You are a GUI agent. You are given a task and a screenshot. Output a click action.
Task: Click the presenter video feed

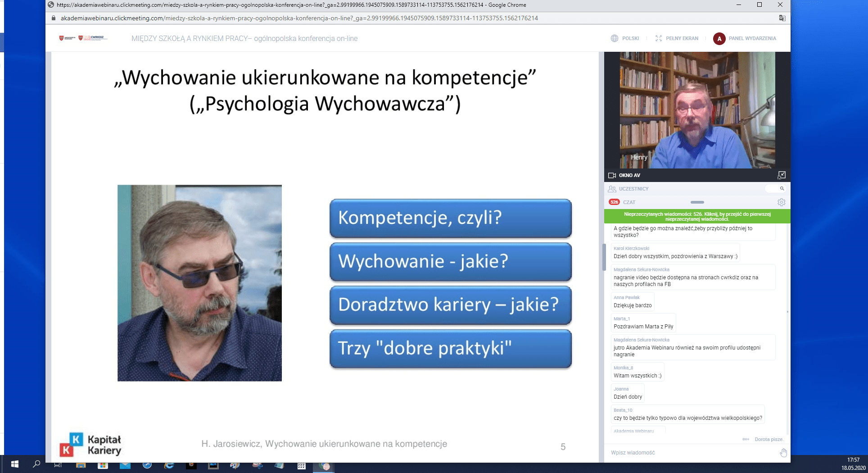pos(697,110)
